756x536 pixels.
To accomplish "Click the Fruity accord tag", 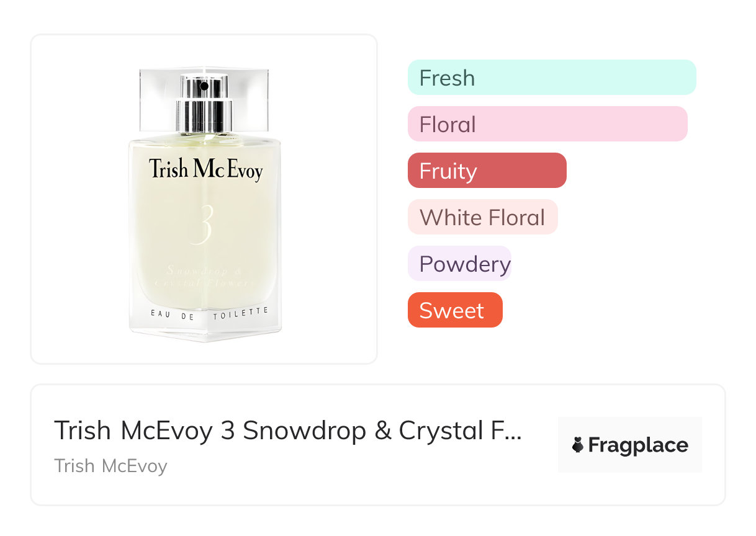I will tap(487, 171).
